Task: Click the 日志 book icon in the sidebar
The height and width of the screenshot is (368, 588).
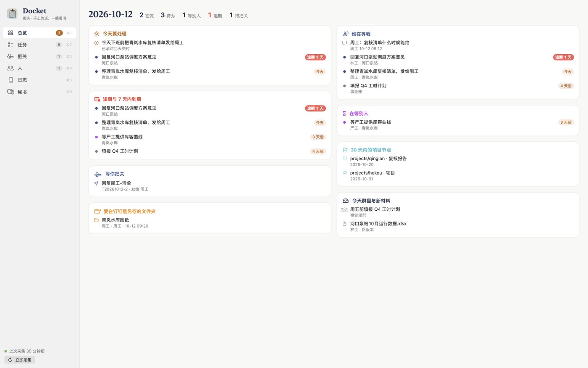Action: point(10,80)
